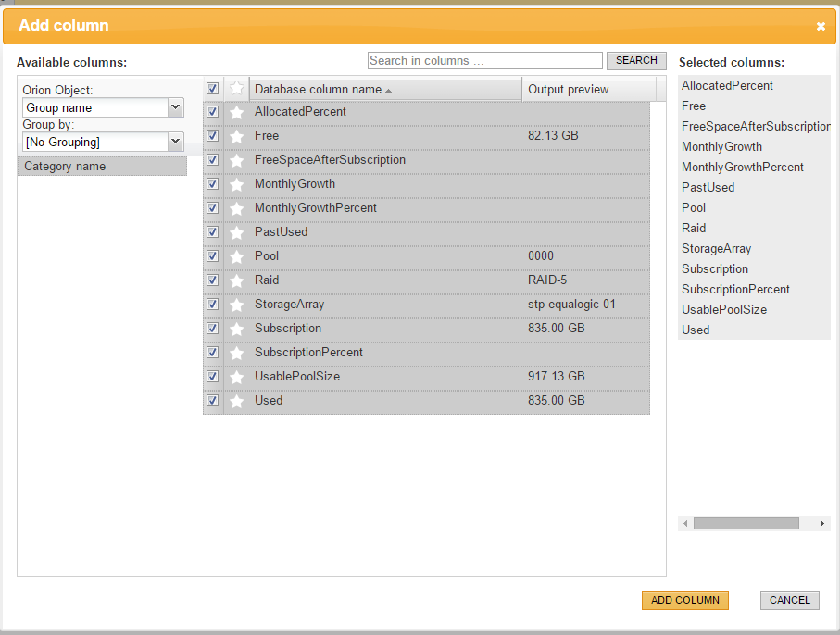Screen dimensions: 840x635
Task: Toggle favorite star for UsablePoolSize row
Action: [236, 377]
